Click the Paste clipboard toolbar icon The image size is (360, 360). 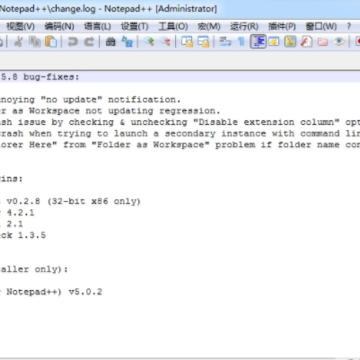coord(51,42)
